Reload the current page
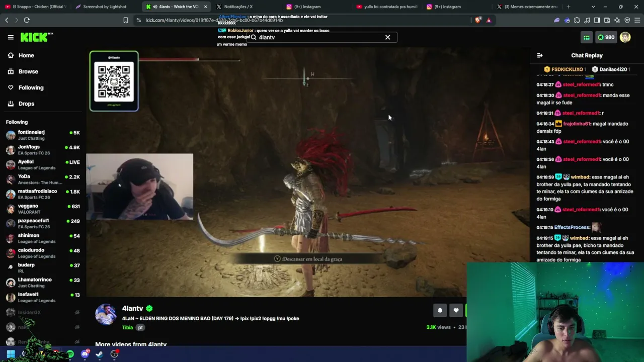This screenshot has height=362, width=644. click(x=27, y=20)
